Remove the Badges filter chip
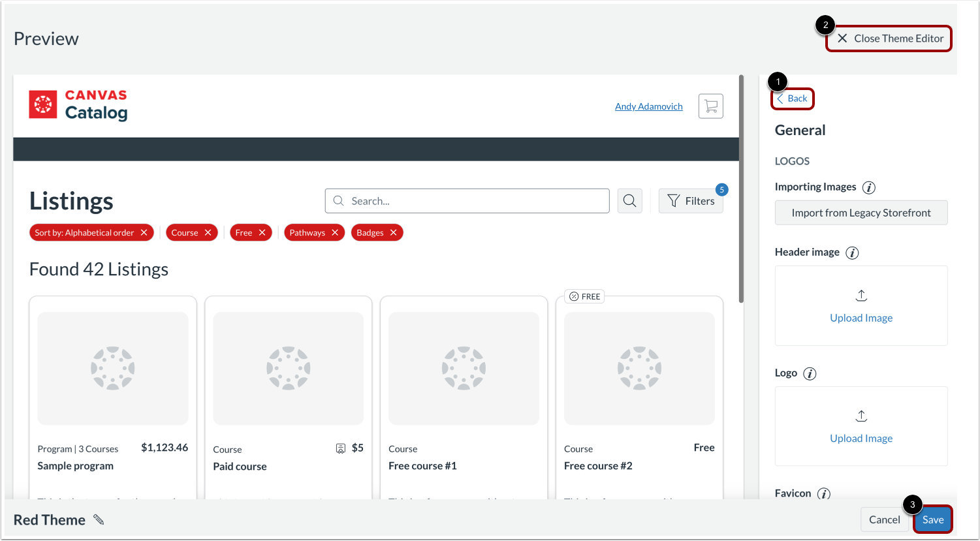 tap(393, 232)
